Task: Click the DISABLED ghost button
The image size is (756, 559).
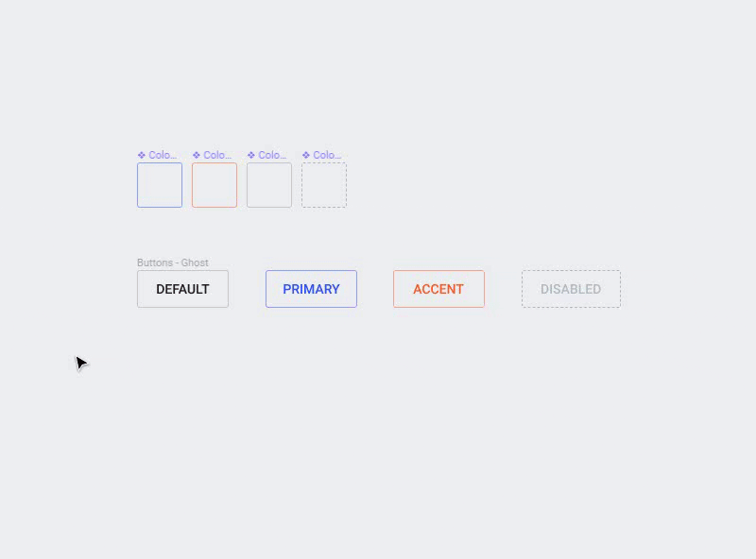Action: tap(572, 289)
